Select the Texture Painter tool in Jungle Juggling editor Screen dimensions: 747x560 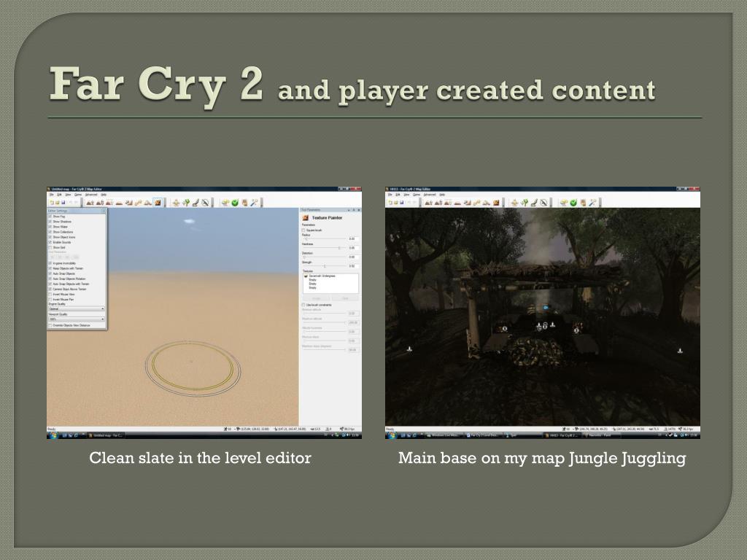pos(496,203)
